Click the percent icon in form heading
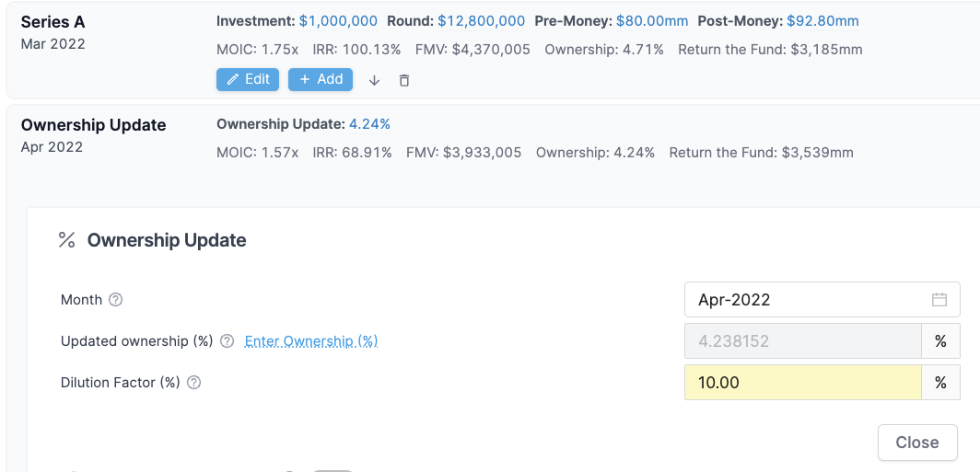 [x=66, y=240]
